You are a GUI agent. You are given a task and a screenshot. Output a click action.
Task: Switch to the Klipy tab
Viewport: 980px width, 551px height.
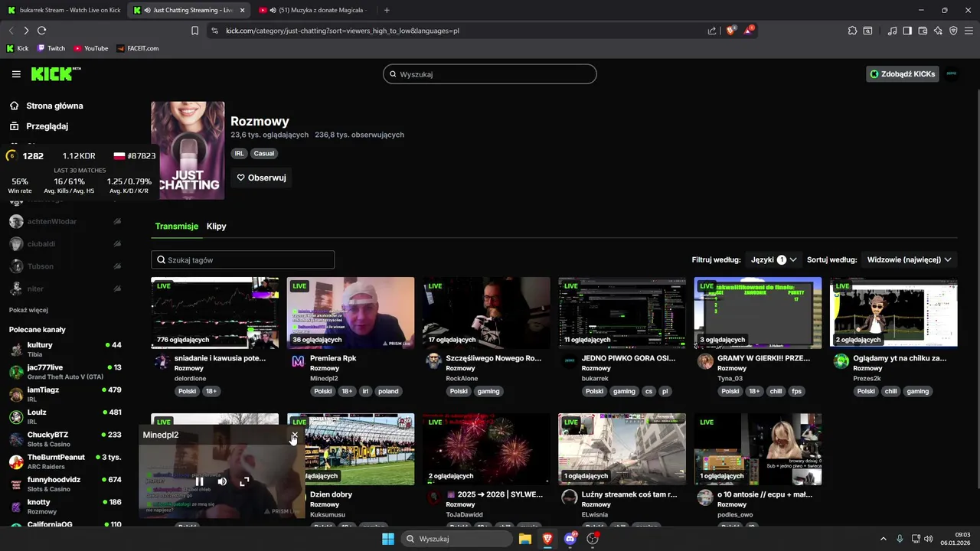coord(217,227)
